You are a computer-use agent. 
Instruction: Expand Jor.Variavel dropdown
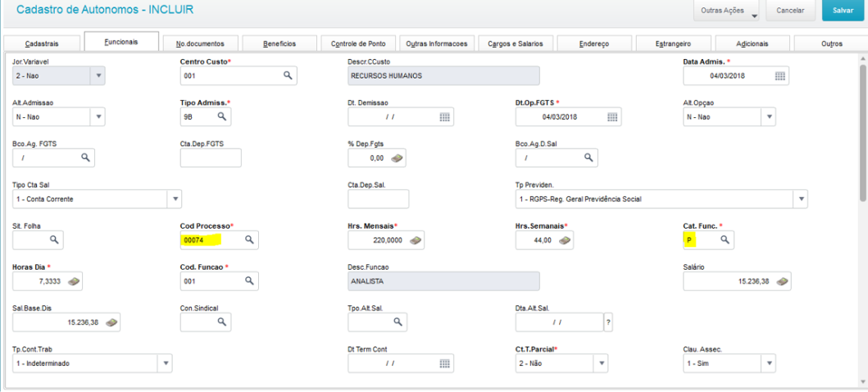point(98,75)
